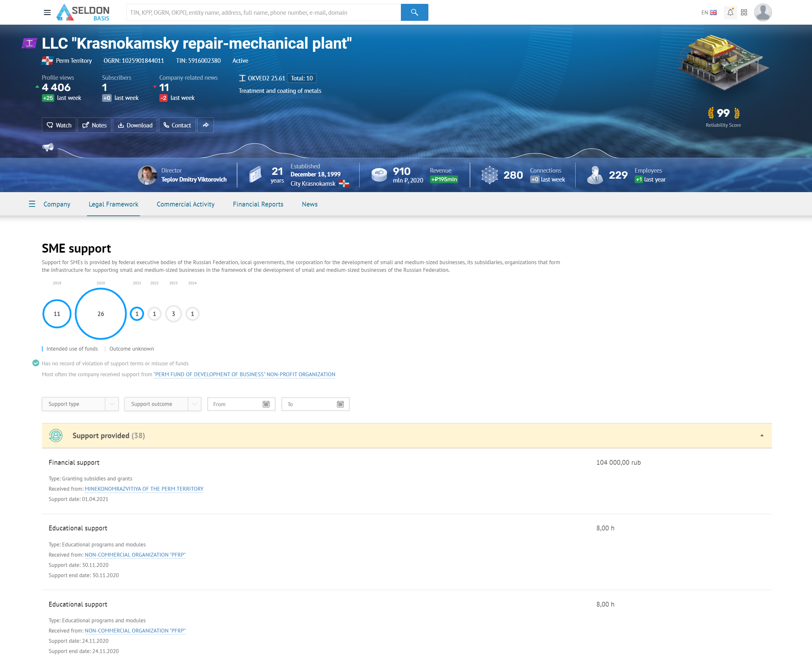The width and height of the screenshot is (812, 665).
Task: Open the apps grid icon
Action: coord(744,12)
